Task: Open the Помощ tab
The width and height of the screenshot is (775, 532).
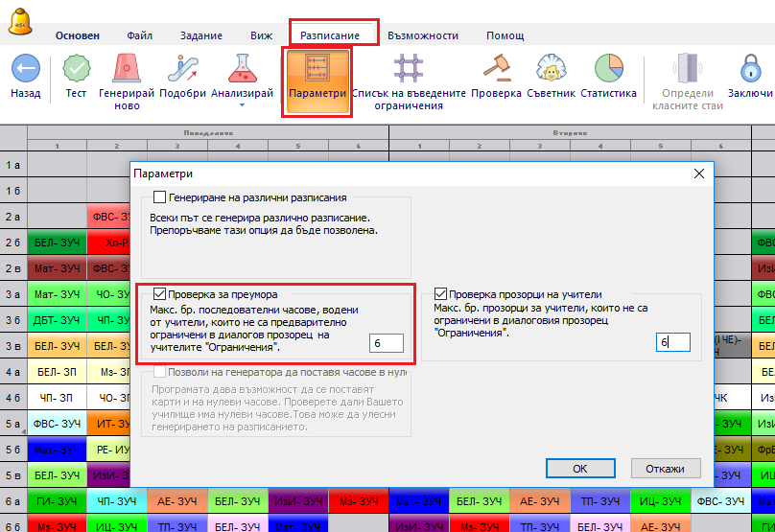Action: [505, 35]
